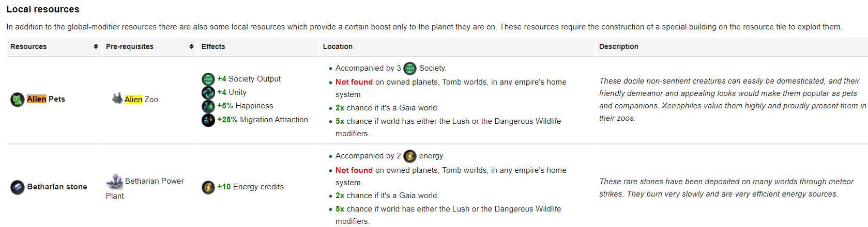Click the Betharian stone resource name
868x227 pixels.
point(57,187)
